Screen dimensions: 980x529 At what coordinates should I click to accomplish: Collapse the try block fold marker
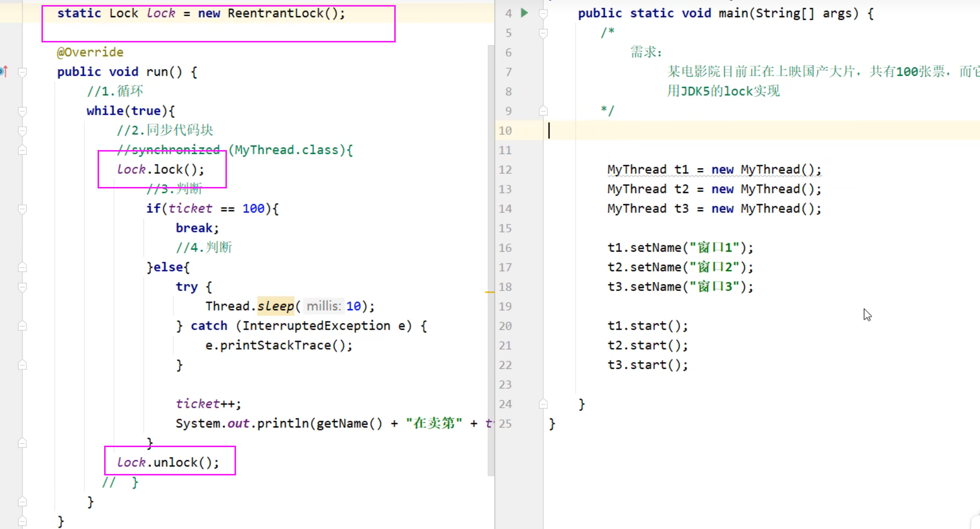pyautogui.click(x=22, y=287)
